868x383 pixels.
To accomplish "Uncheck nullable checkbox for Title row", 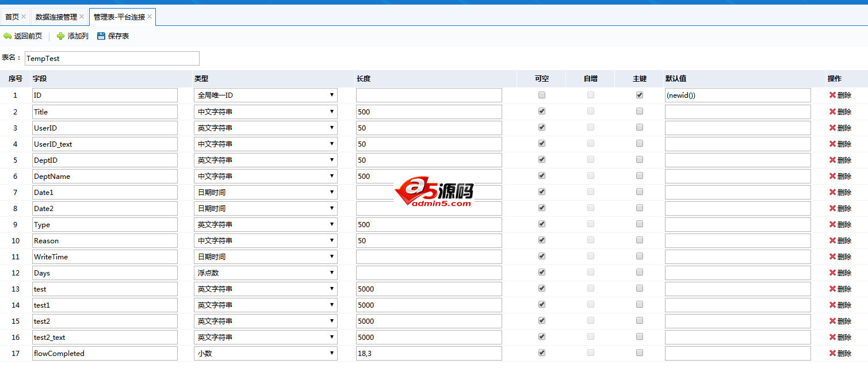I will click(541, 111).
